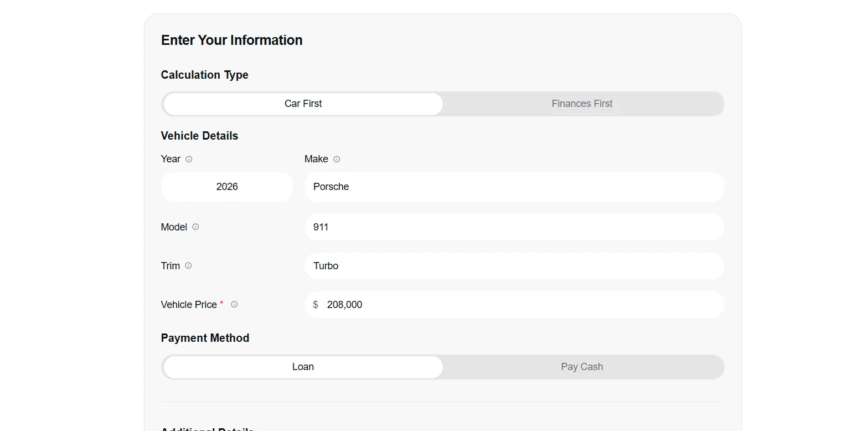868x431 pixels.
Task: Click the Enter Your Information heading
Action: pyautogui.click(x=232, y=40)
